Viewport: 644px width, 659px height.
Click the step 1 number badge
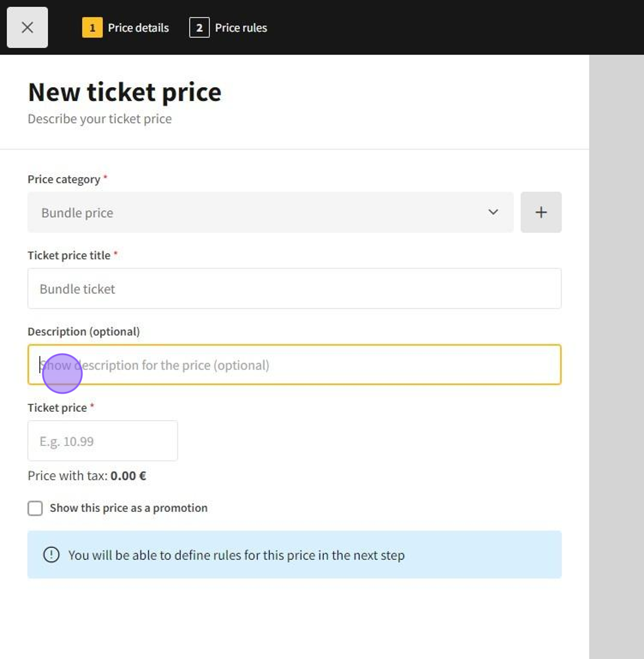[92, 28]
